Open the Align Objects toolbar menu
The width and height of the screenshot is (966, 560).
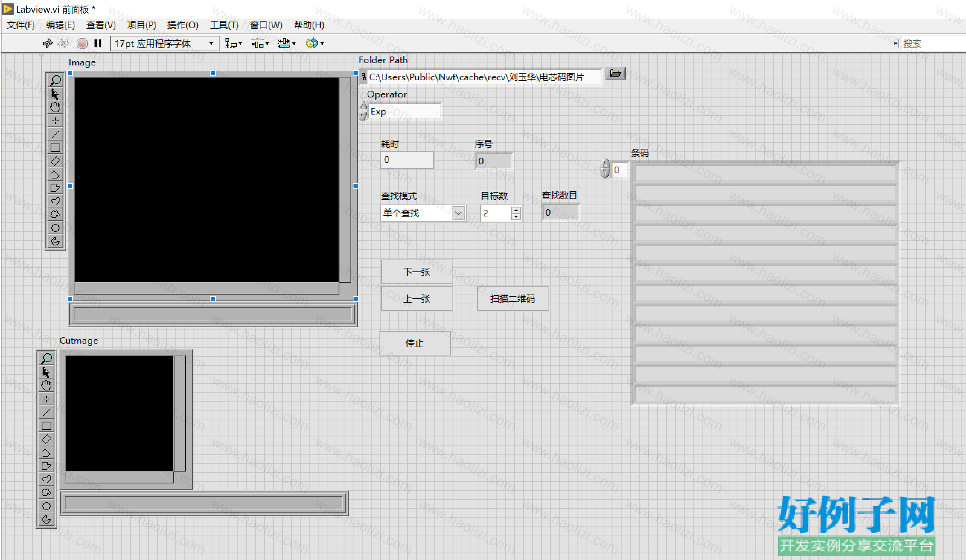point(233,43)
